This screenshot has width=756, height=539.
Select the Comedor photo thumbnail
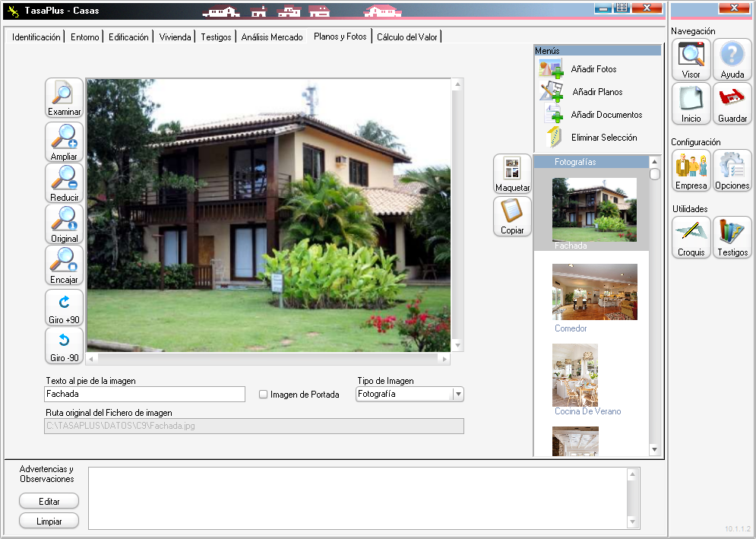tap(594, 292)
